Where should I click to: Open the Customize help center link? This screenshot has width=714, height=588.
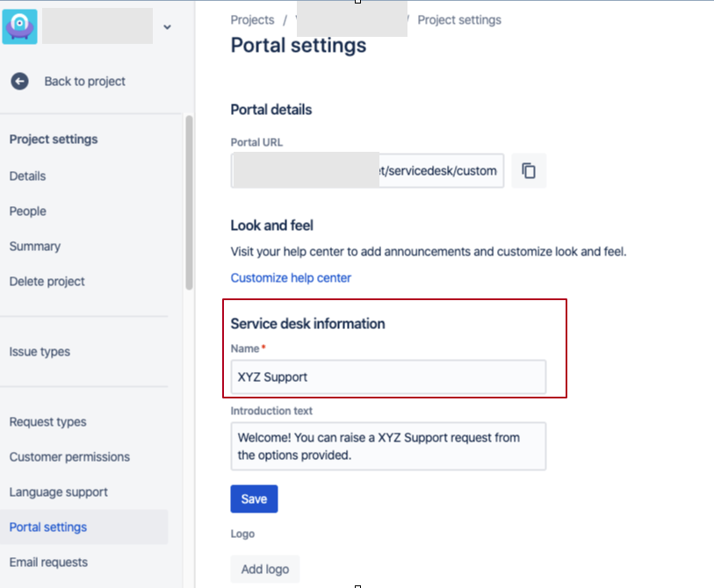pyautogui.click(x=291, y=277)
